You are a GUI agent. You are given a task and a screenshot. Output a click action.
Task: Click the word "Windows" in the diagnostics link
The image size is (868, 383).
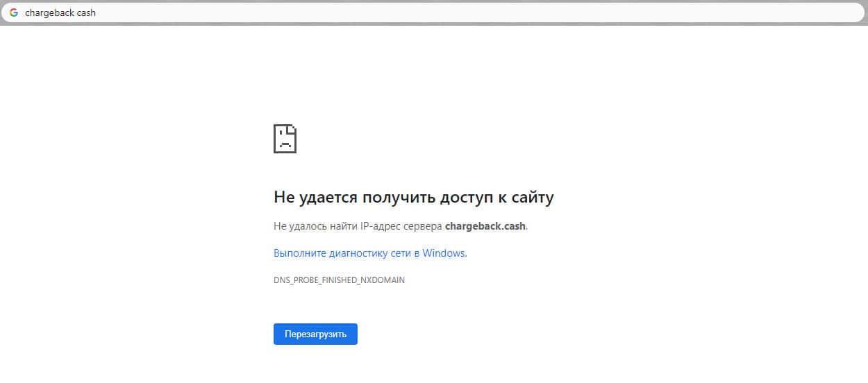[444, 253]
